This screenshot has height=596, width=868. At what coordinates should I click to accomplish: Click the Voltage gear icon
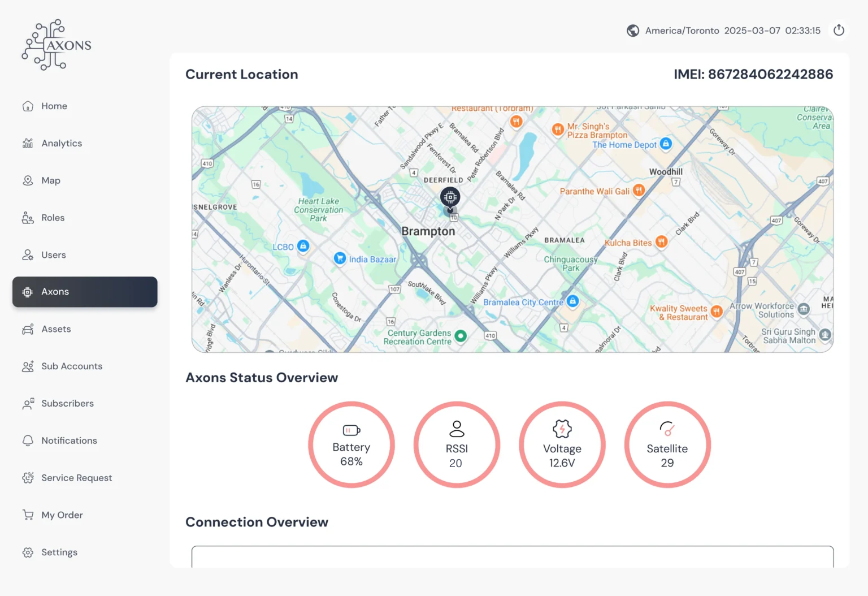562,429
